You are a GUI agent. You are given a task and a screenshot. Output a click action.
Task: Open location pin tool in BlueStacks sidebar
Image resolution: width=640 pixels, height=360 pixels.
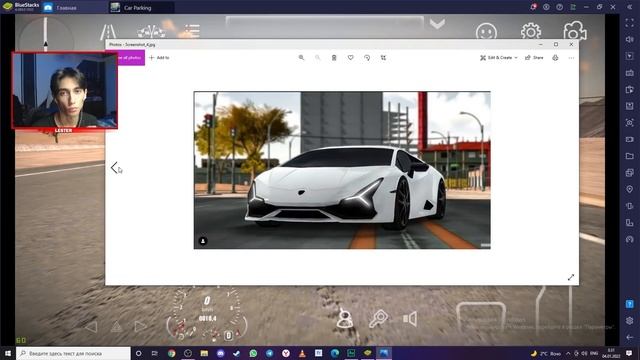click(630, 189)
